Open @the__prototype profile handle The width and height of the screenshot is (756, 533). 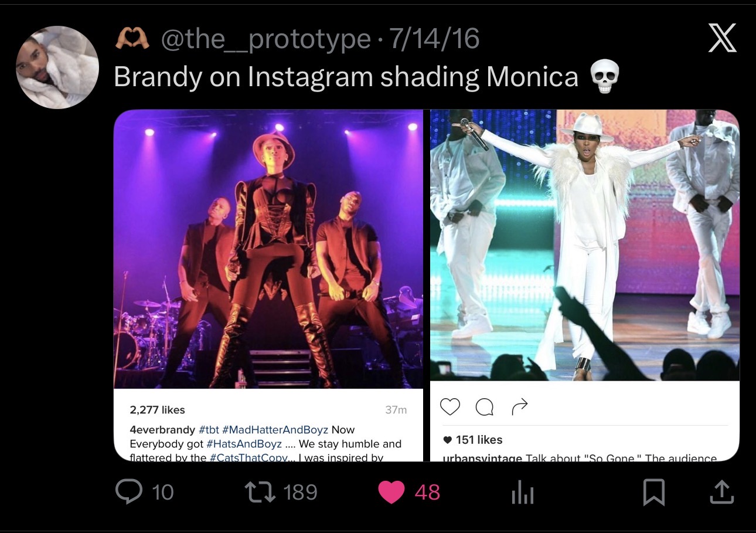pyautogui.click(x=265, y=39)
